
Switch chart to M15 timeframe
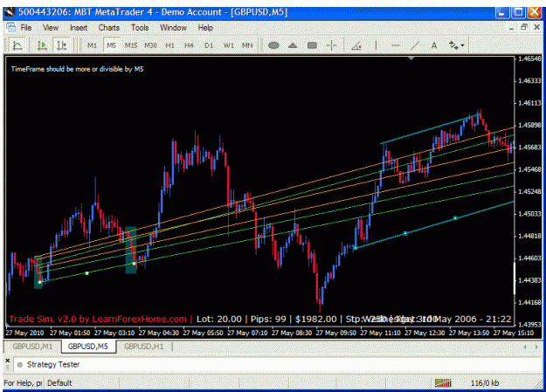coord(131,45)
